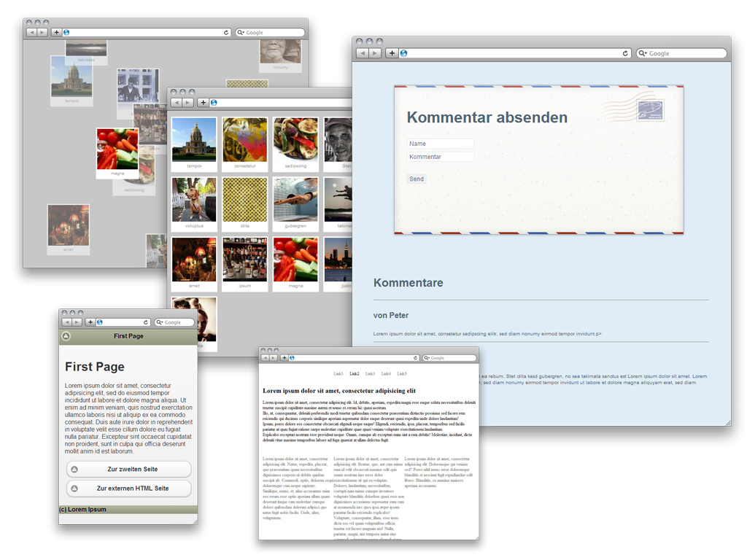This screenshot has height=560, width=747.
Task: Focus the Name field in the comment form
Action: click(440, 144)
